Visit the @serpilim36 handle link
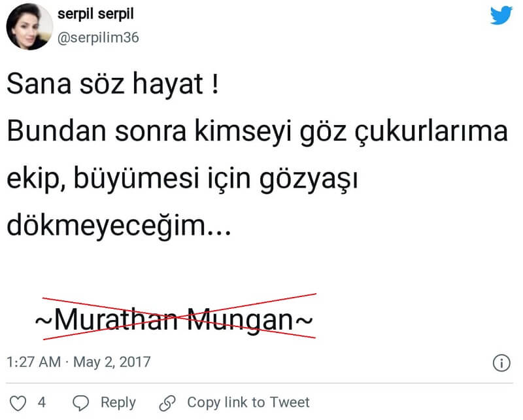The height and width of the screenshot is (420, 523). [x=97, y=38]
